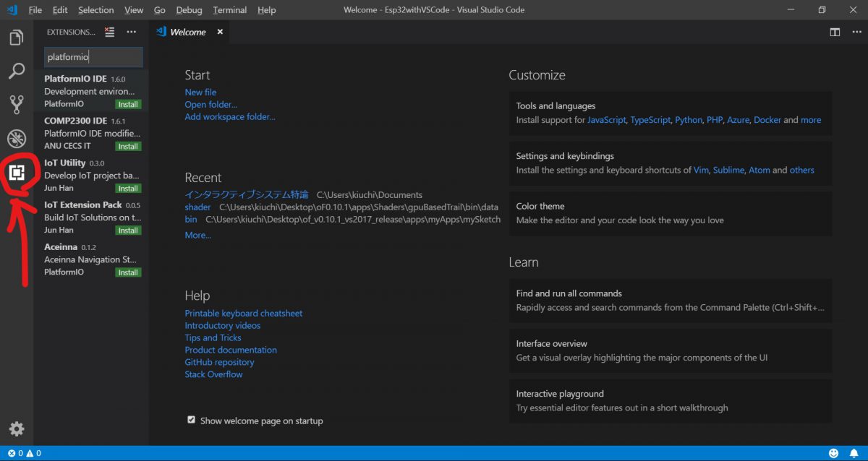Open Find and run all commands card
Viewport: 868px width, 461px height.
click(671, 301)
